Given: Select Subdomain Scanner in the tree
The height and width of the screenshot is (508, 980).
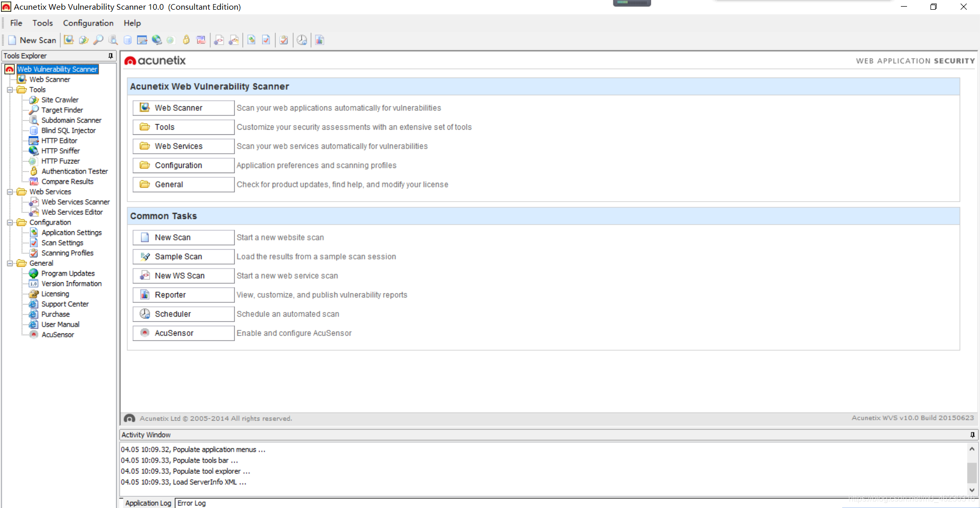Looking at the screenshot, I should [x=71, y=120].
